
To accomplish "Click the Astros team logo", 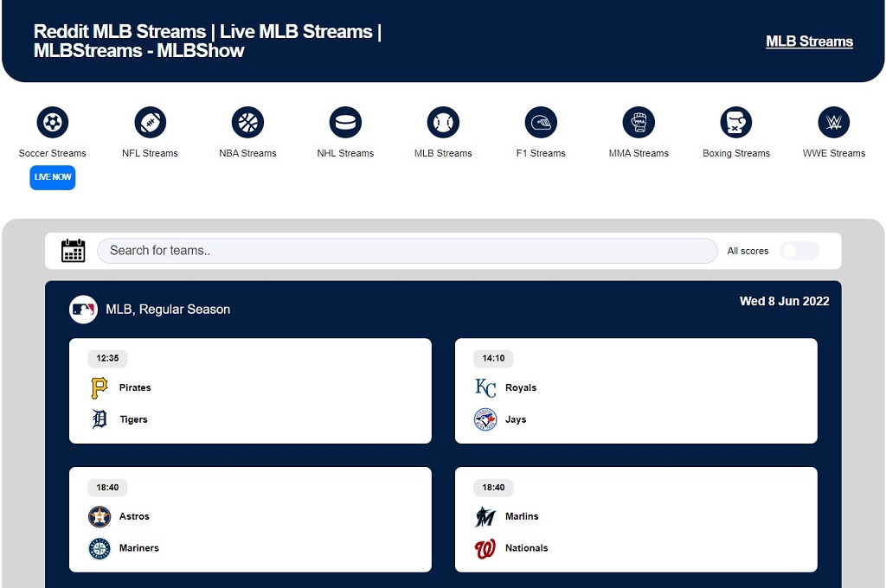I will tap(100, 516).
